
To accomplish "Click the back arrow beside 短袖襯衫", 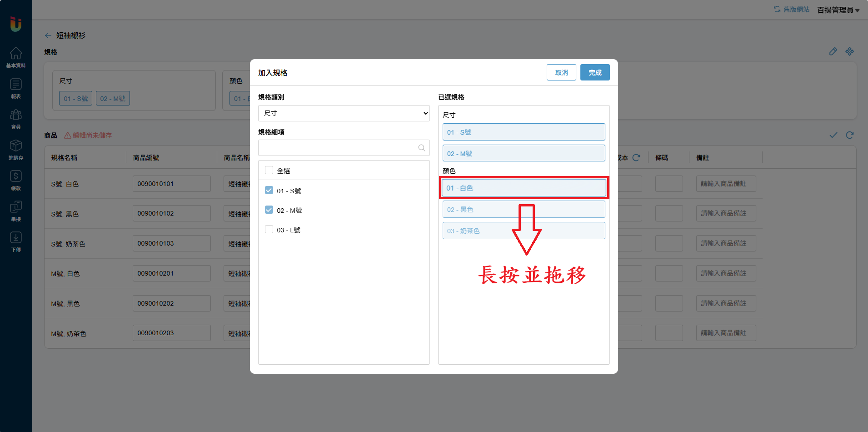I will point(48,35).
